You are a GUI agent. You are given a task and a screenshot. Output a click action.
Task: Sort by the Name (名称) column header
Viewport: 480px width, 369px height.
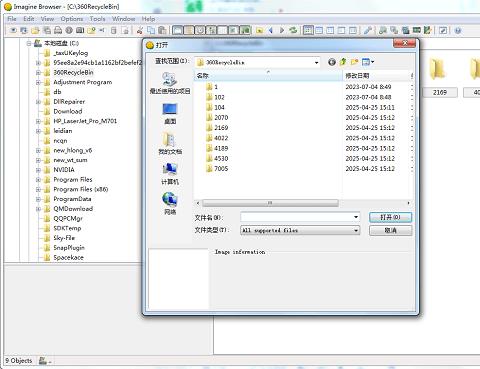268,76
